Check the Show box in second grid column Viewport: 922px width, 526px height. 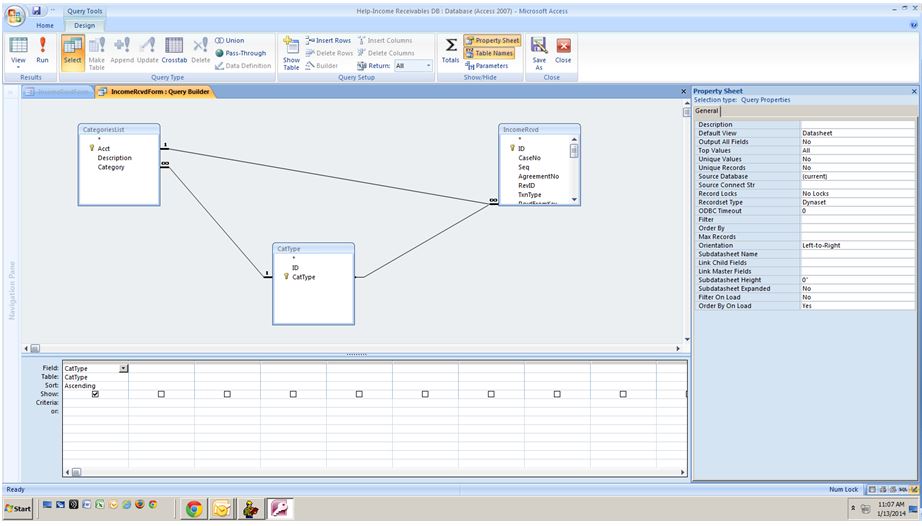161,394
